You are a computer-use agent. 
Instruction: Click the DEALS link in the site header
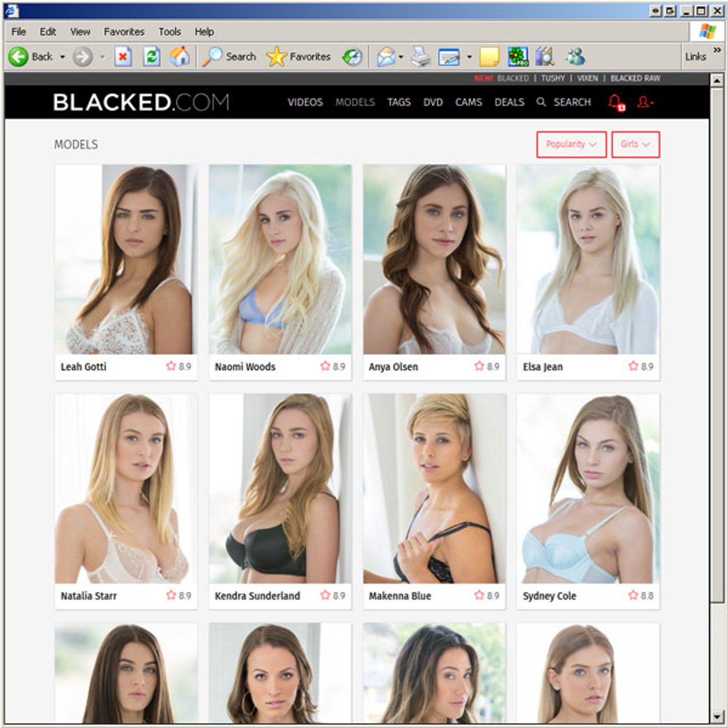(509, 102)
